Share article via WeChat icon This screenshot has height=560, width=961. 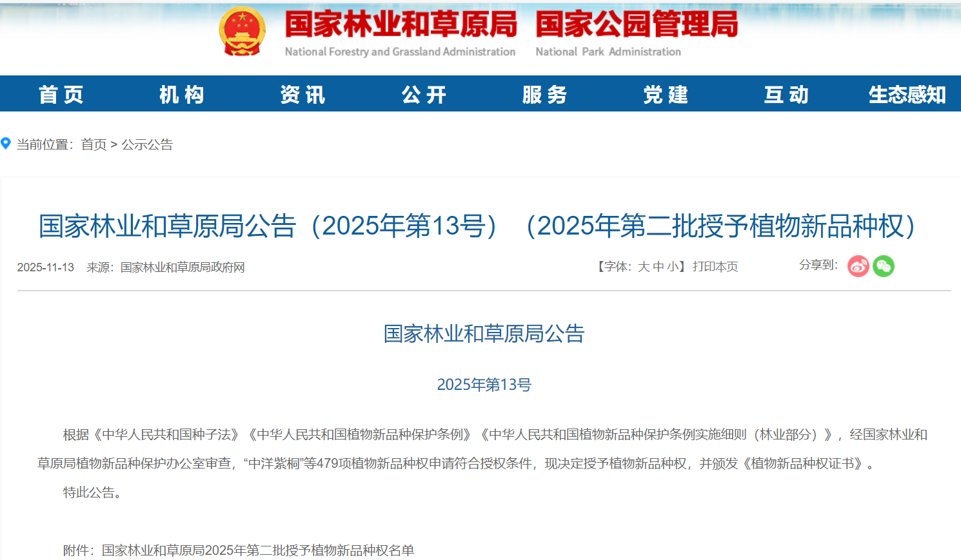click(883, 266)
